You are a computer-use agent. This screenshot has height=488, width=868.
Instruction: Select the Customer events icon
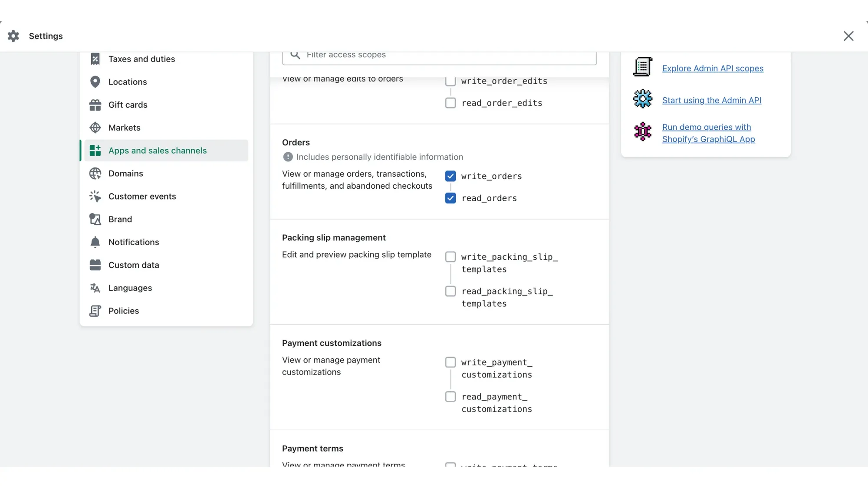click(x=95, y=196)
